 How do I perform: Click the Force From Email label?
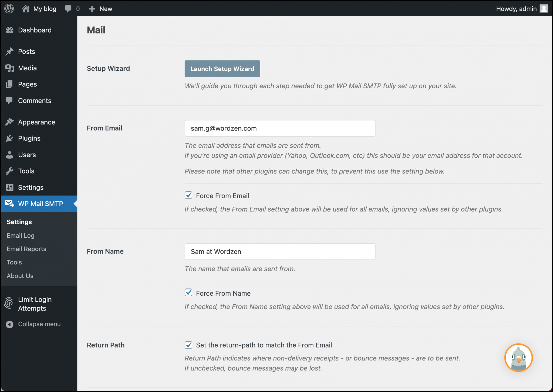pyautogui.click(x=222, y=196)
